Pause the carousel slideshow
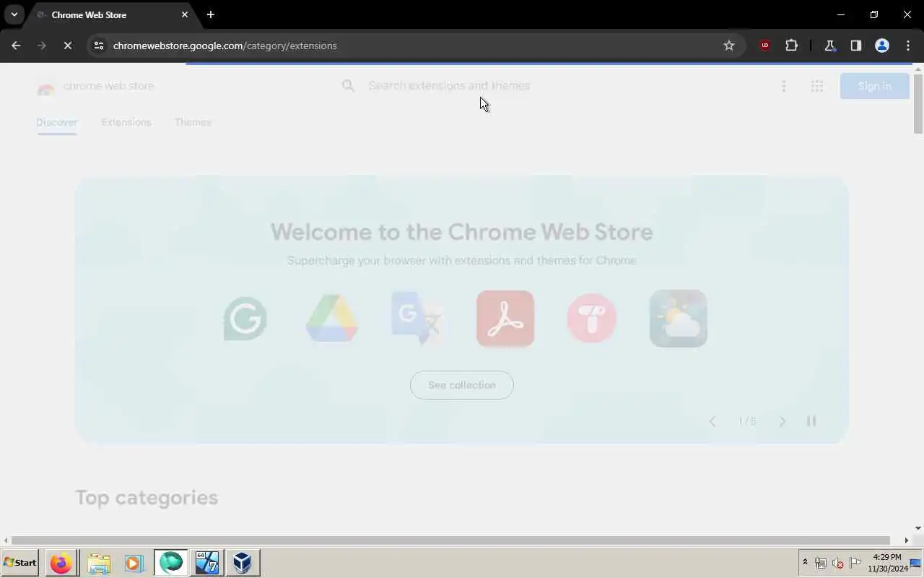 811,421
